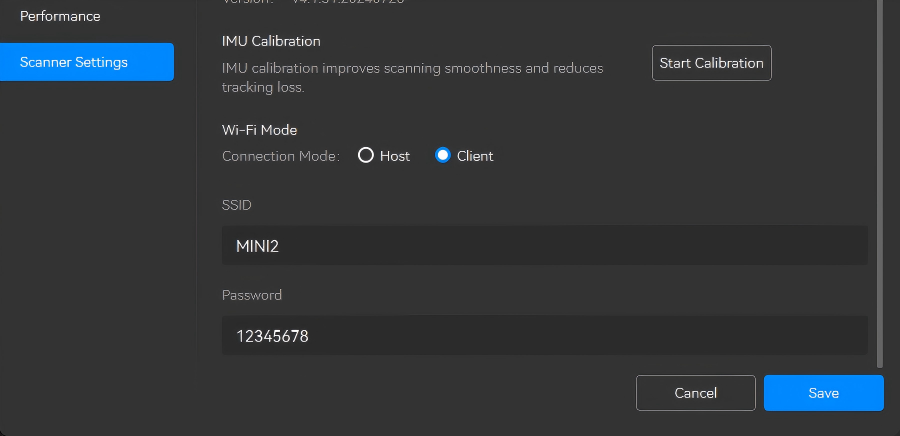Save the scanner settings

click(823, 393)
